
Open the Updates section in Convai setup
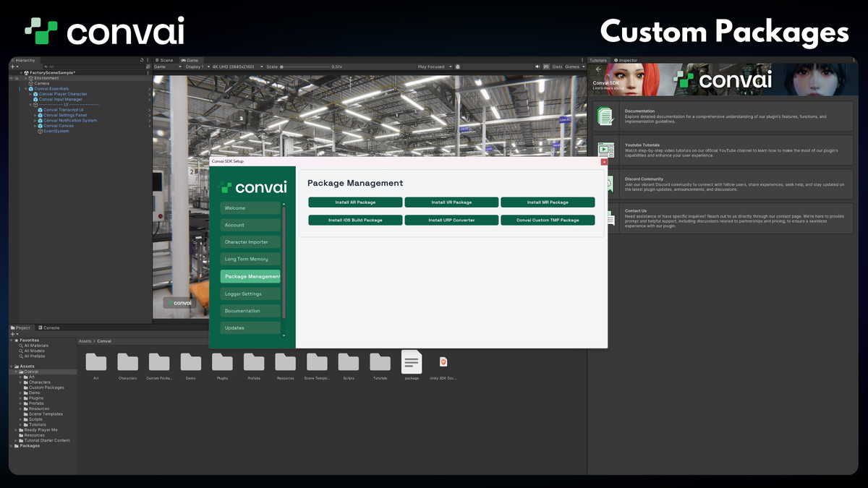click(x=250, y=328)
